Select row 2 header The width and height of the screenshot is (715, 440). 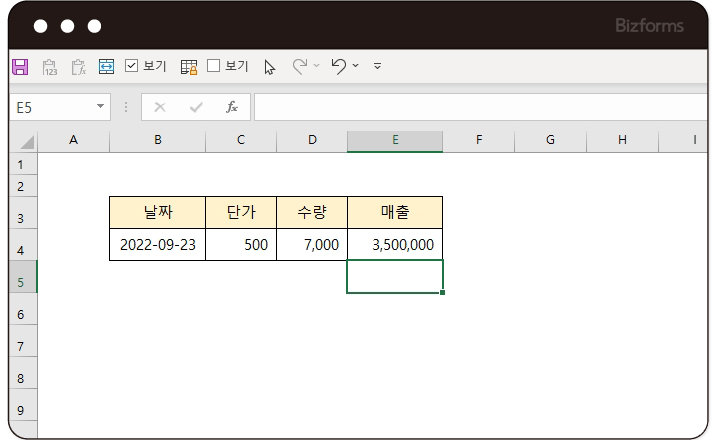[23, 186]
